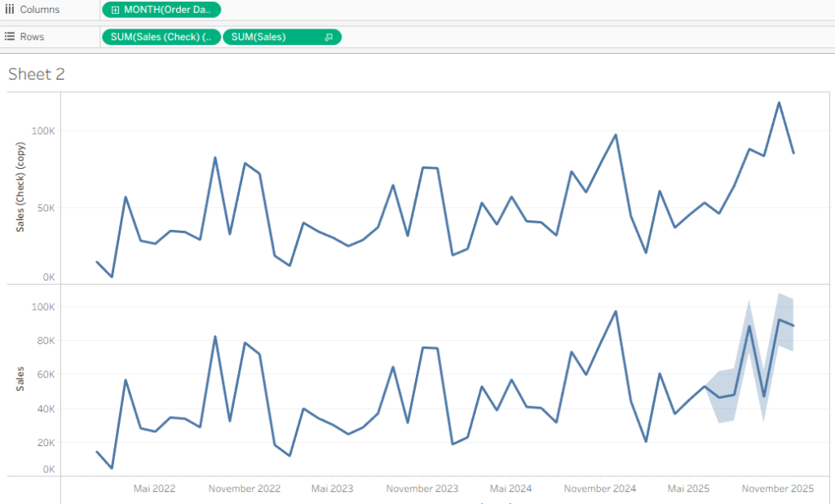835x504 pixels.
Task: Select the November 2025 axis label
Action: point(777,489)
